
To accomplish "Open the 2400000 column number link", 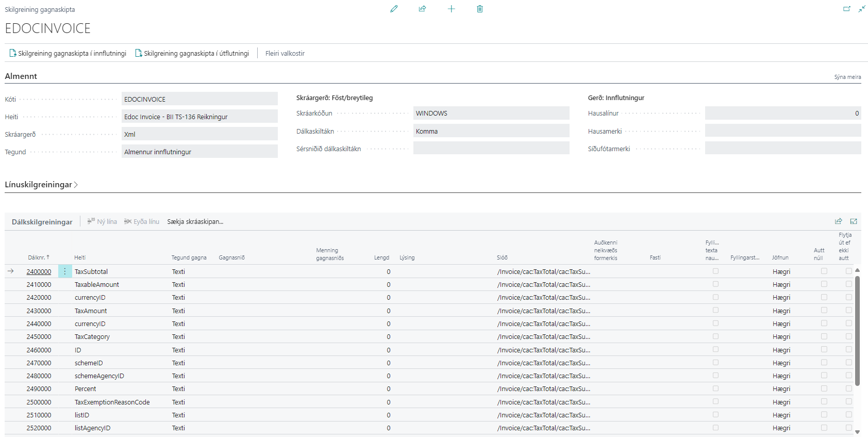I will pos(39,272).
